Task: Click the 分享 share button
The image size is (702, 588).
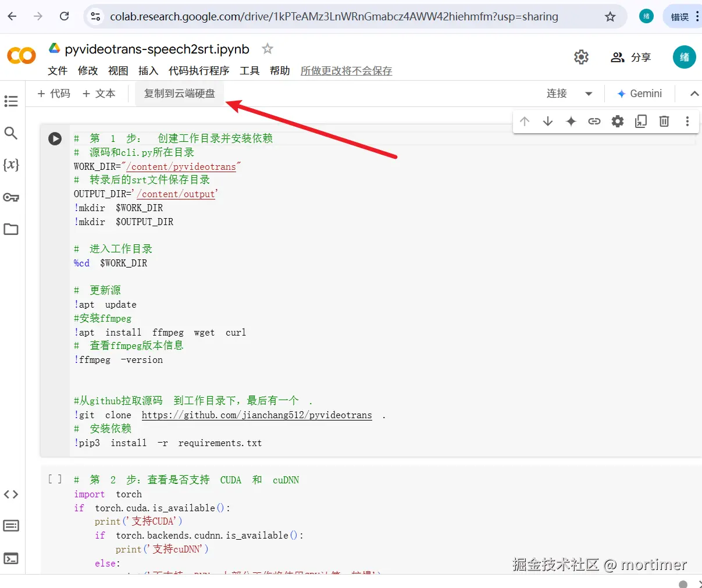Action: pyautogui.click(x=631, y=57)
